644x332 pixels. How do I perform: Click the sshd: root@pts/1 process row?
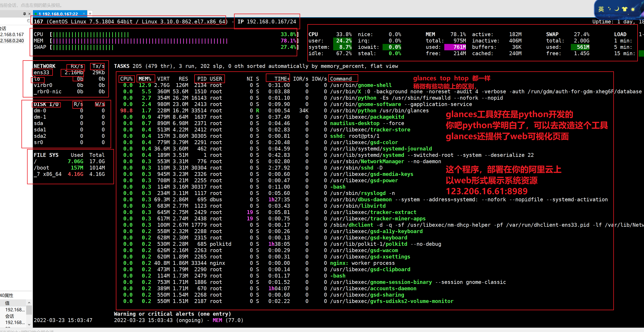point(250,136)
